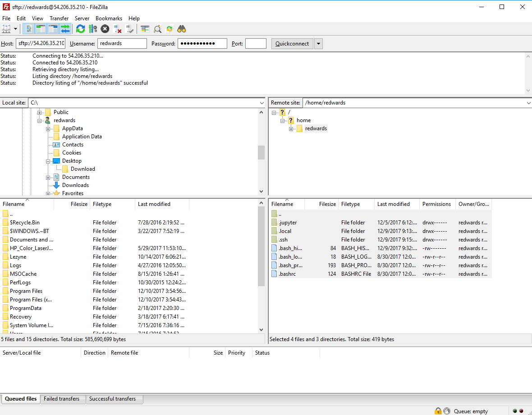
Task: Toggle the remote directory tree display
Action: click(x=53, y=29)
